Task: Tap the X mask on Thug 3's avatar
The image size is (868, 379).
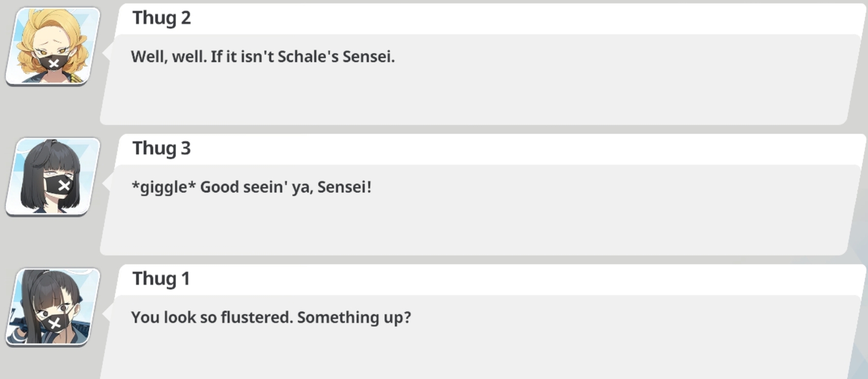Action: 63,185
